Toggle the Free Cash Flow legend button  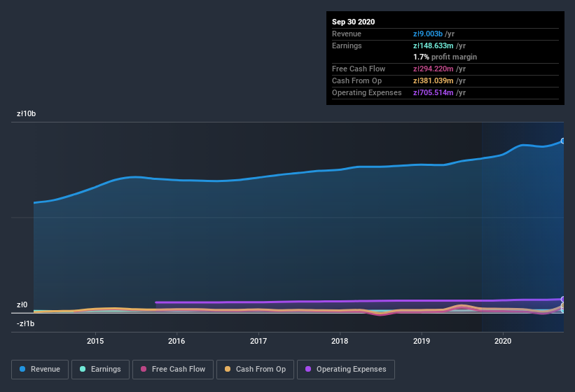coord(173,370)
